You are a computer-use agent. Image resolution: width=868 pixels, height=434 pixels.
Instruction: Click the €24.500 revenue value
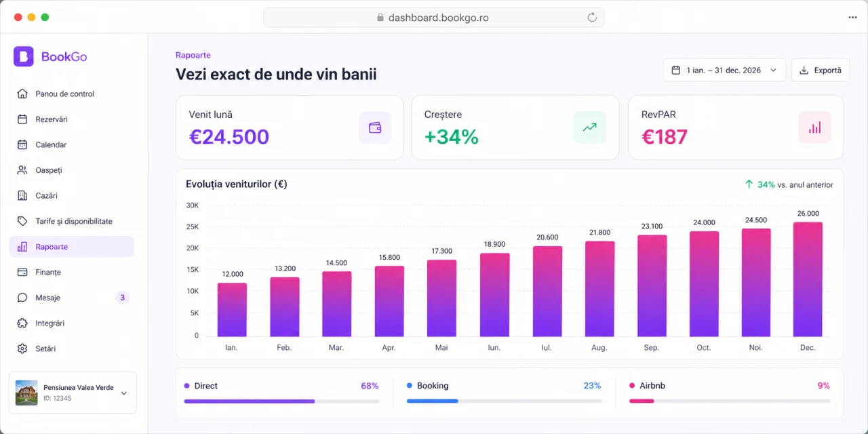pyautogui.click(x=229, y=136)
